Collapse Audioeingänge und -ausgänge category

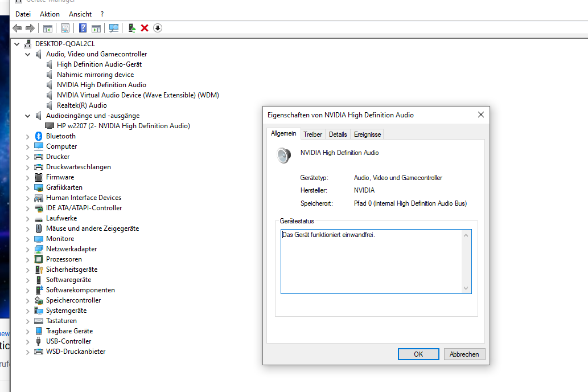(27, 116)
